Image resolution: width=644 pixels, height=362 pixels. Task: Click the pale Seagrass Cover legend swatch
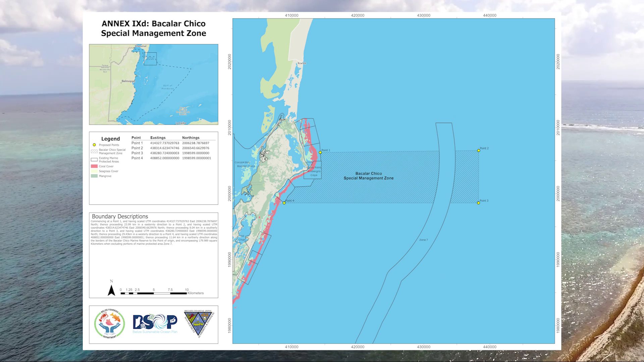click(x=94, y=171)
